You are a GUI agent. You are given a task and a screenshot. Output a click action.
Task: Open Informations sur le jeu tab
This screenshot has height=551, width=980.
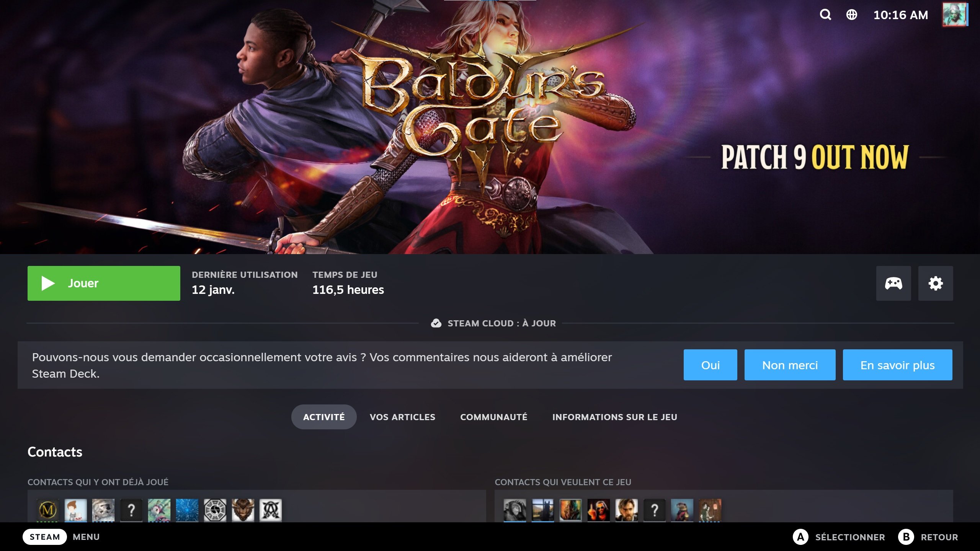615,417
